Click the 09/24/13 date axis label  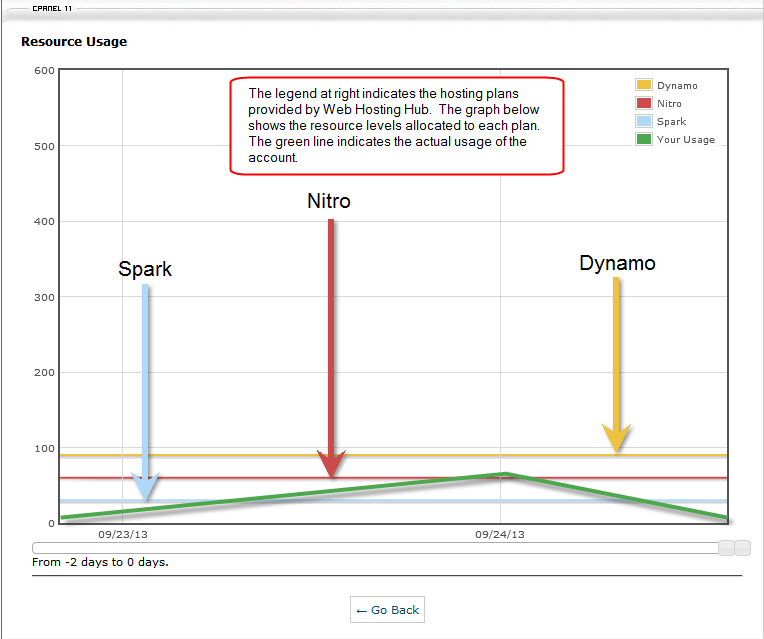click(x=499, y=535)
